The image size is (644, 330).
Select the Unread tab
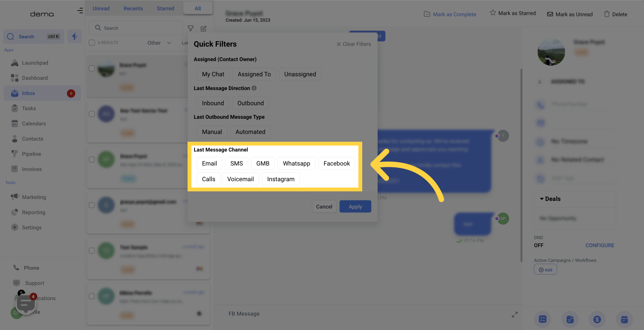pyautogui.click(x=101, y=8)
